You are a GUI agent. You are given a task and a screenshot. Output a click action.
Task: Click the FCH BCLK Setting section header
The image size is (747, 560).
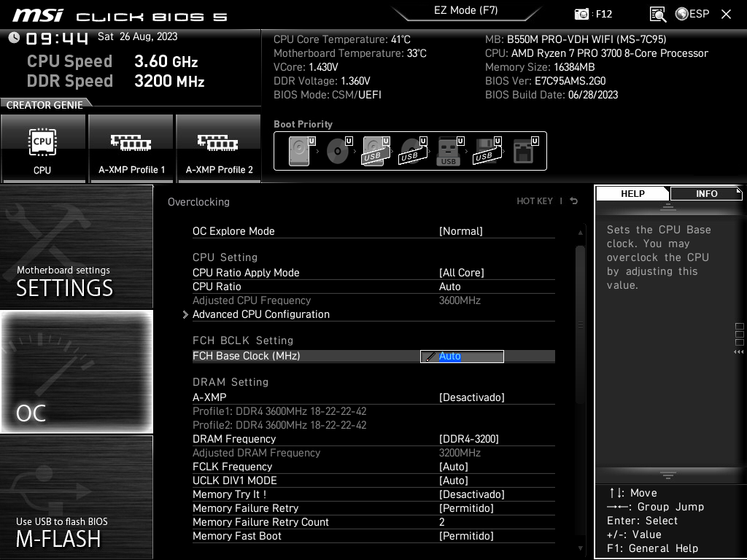point(243,341)
